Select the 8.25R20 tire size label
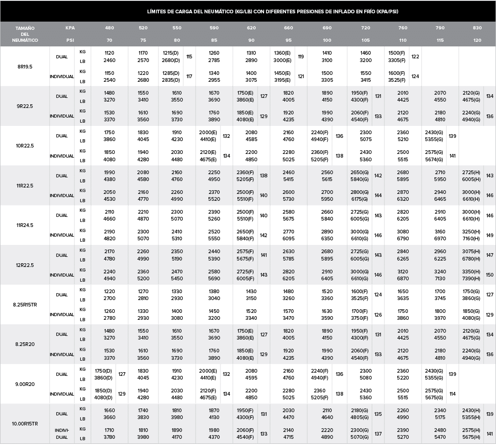Viewport: 496px width, 448px height. pos(25,345)
